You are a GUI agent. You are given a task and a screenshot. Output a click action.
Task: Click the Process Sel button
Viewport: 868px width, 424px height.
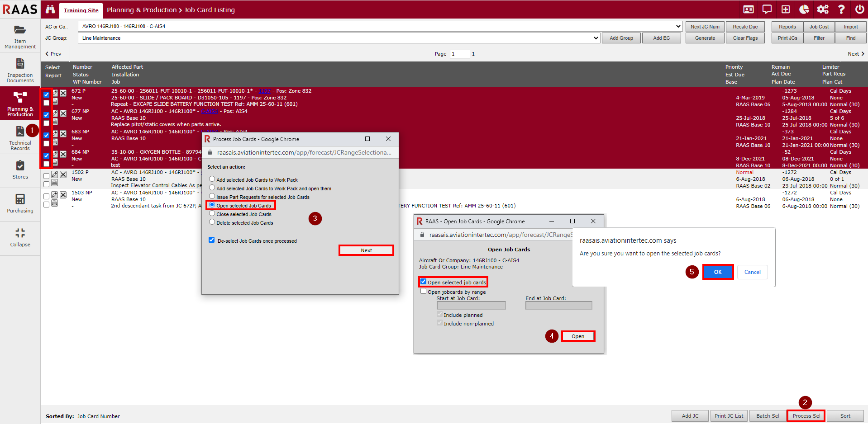[806, 416]
